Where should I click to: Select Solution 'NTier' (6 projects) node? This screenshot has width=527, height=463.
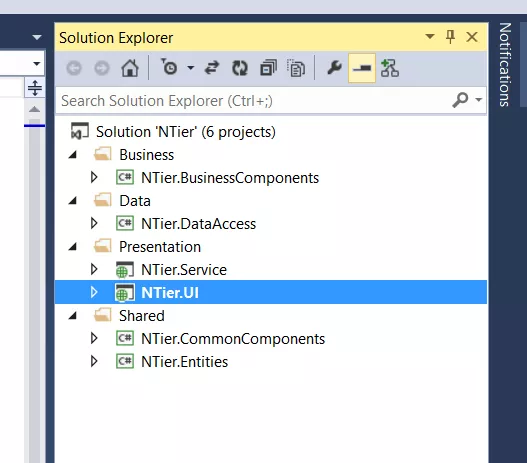point(186,132)
